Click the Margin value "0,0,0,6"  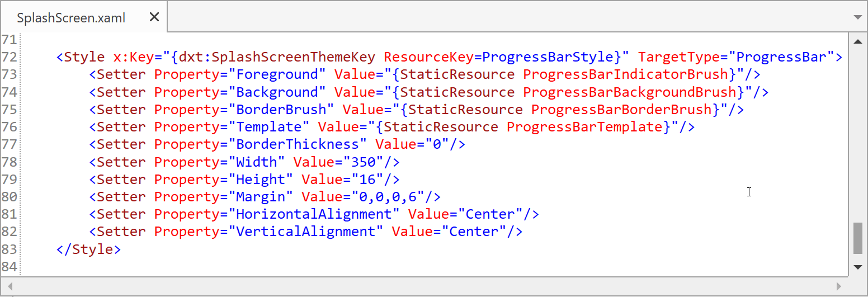point(387,197)
